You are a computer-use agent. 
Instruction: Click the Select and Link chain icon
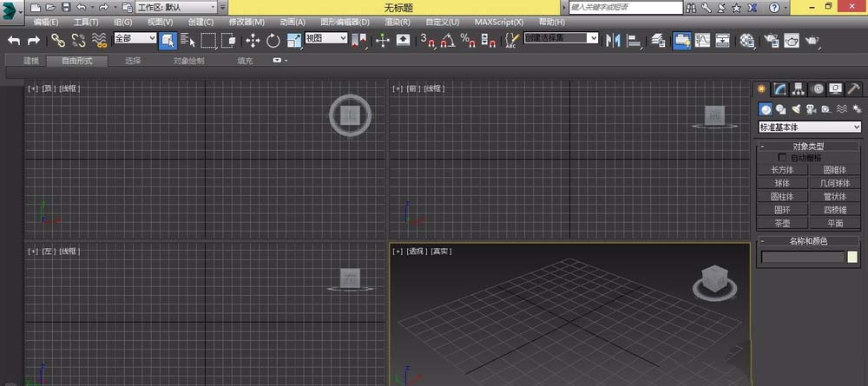[58, 40]
